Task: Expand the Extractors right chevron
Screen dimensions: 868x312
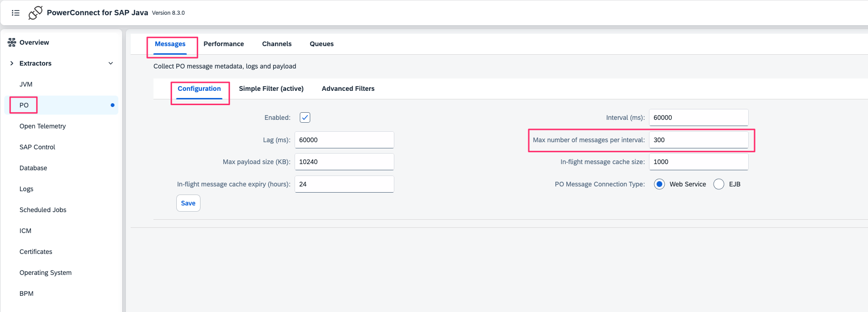Action: tap(12, 63)
